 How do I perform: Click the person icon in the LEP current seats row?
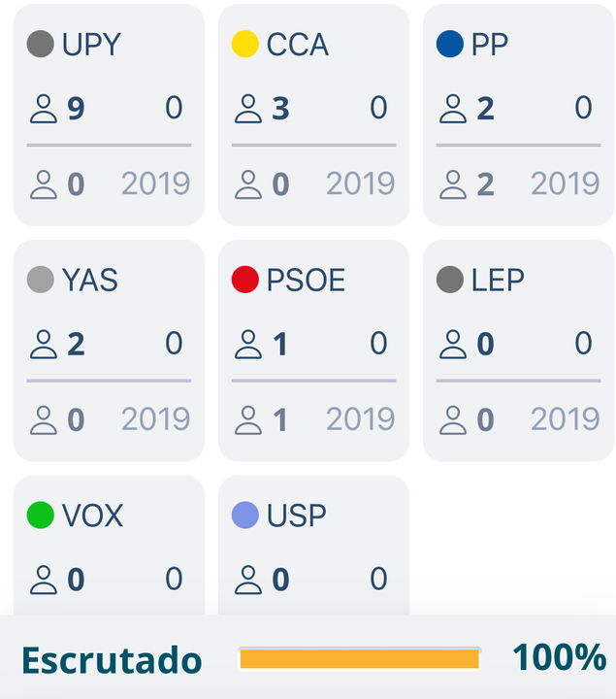[x=453, y=344]
